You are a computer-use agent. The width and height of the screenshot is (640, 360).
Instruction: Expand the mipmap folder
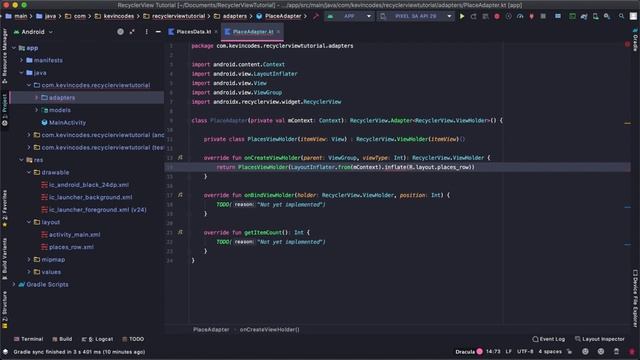29,259
